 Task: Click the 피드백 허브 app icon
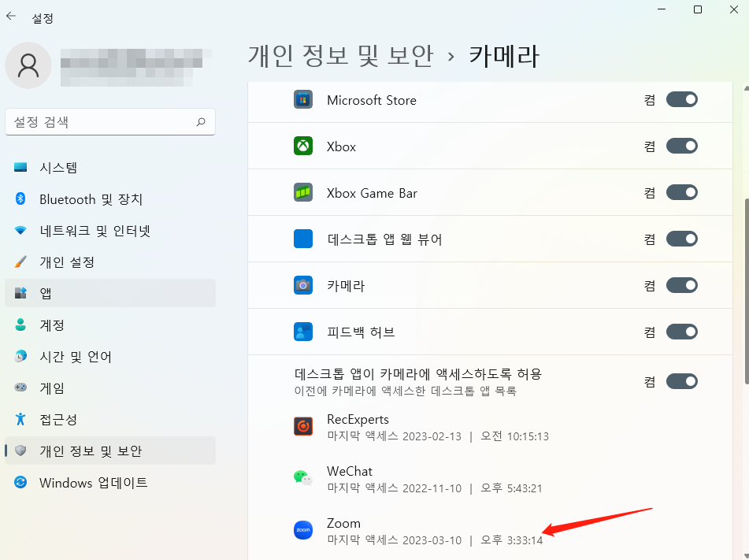(304, 332)
